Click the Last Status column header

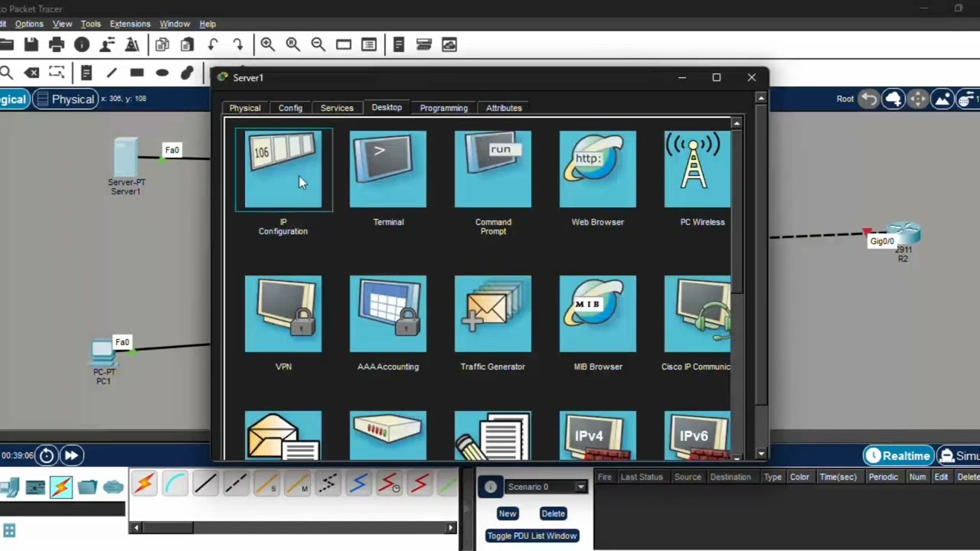click(642, 477)
